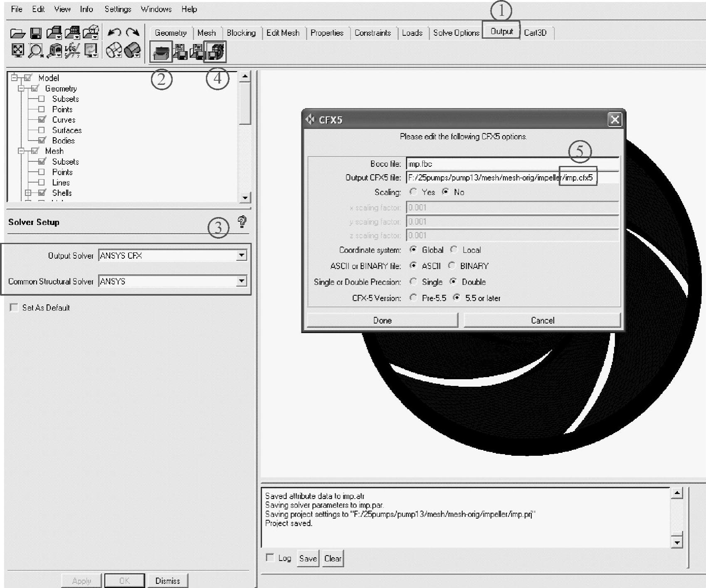706x588 pixels.
Task: Click the Write Input solver icon
Action: tap(215, 52)
